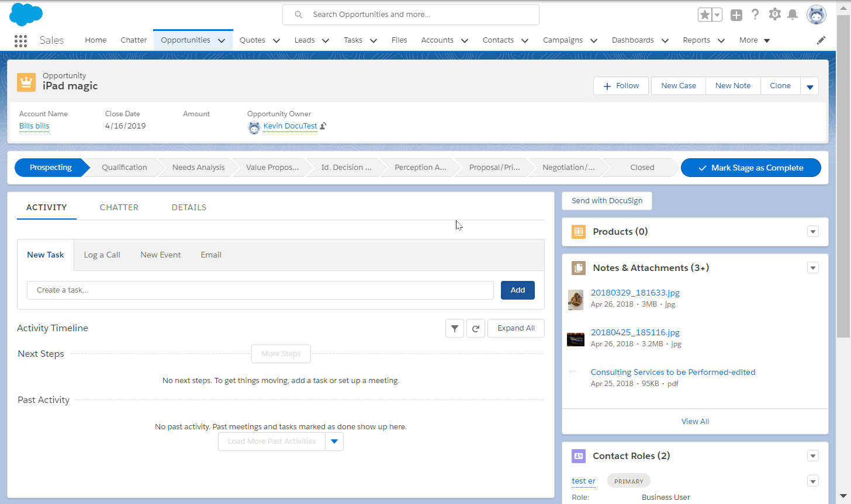Image resolution: width=851 pixels, height=504 pixels.
Task: Expand the dropdown next to Clone
Action: click(810, 85)
